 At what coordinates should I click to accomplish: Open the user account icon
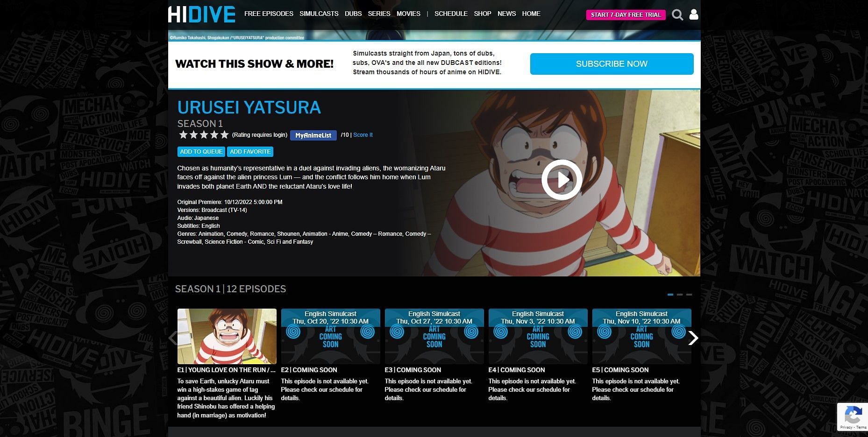694,14
